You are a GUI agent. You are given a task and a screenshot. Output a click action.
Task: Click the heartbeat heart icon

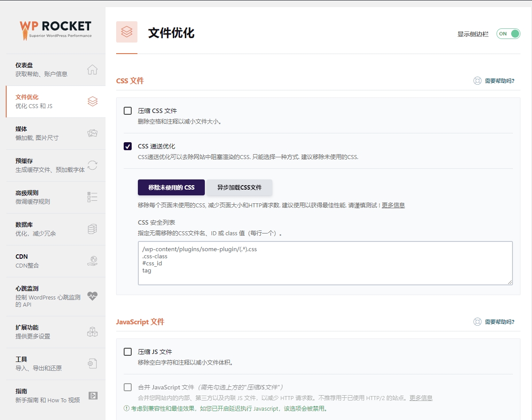click(x=92, y=296)
